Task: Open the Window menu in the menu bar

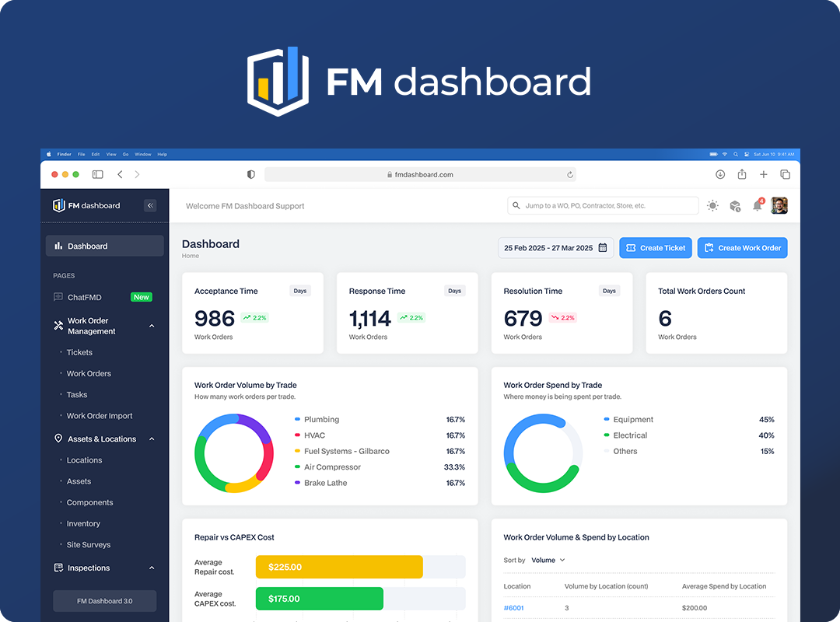Action: (x=143, y=154)
